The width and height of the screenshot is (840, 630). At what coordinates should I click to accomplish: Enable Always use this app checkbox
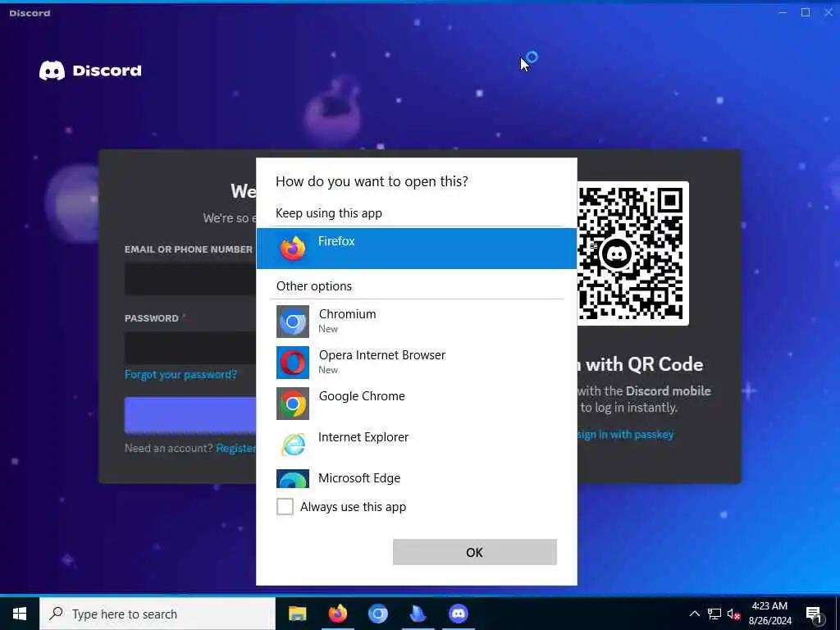(x=285, y=506)
